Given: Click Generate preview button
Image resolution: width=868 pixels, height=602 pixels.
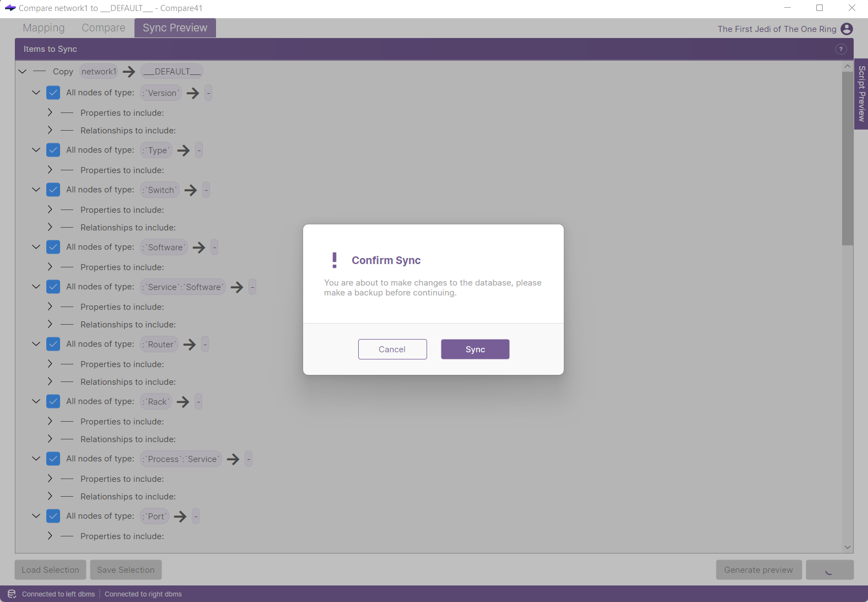Looking at the screenshot, I should coord(758,569).
